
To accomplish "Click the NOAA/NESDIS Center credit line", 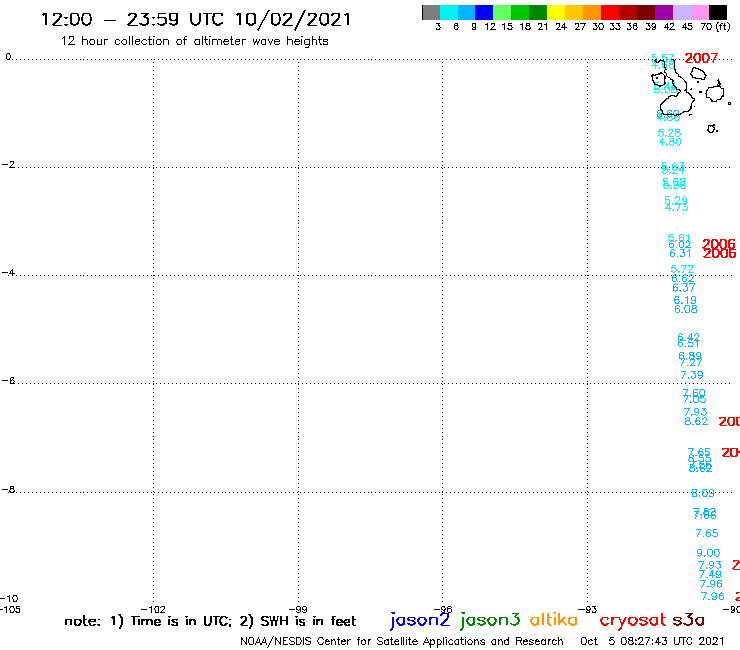I will [x=402, y=641].
